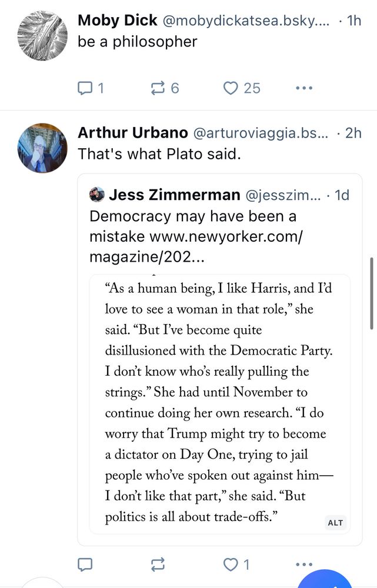Like Arthur Urbano's post

(x=231, y=564)
